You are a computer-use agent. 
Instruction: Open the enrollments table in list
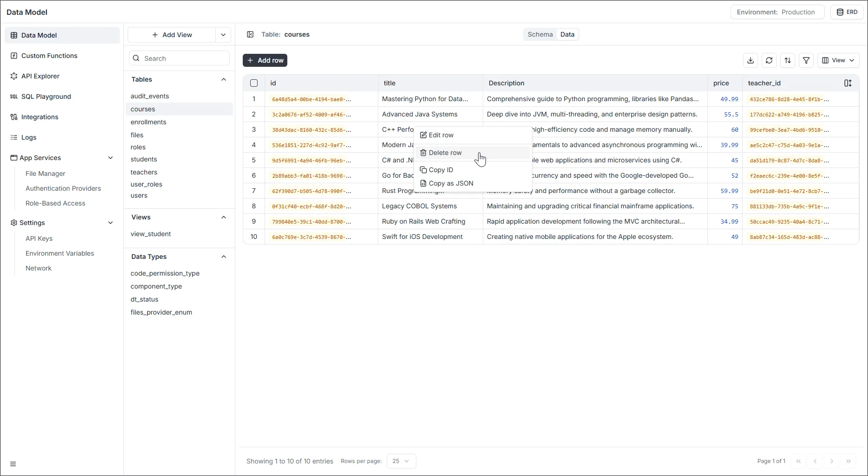pyautogui.click(x=149, y=122)
